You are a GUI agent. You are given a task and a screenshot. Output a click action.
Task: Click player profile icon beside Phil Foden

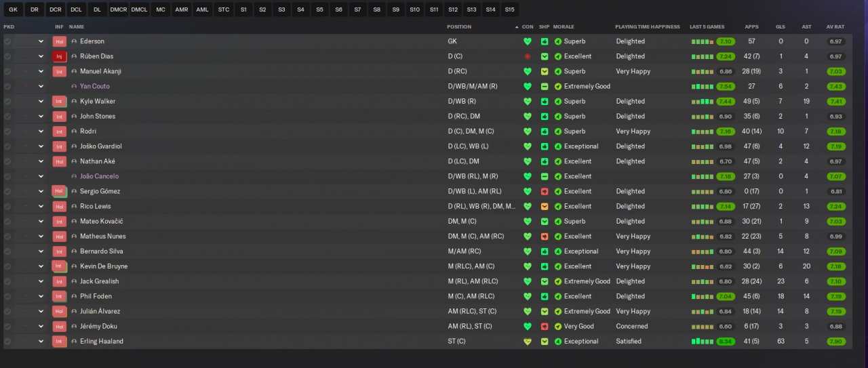74,296
